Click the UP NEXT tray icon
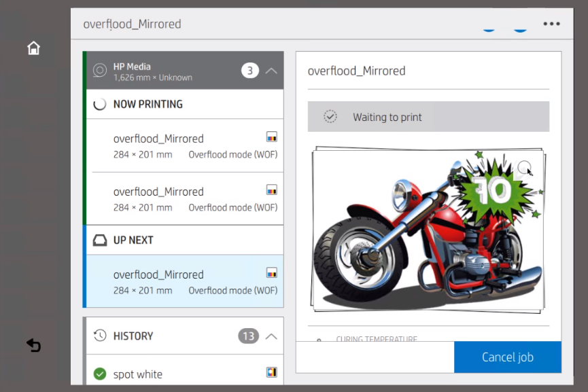The width and height of the screenshot is (588, 392). (100, 240)
